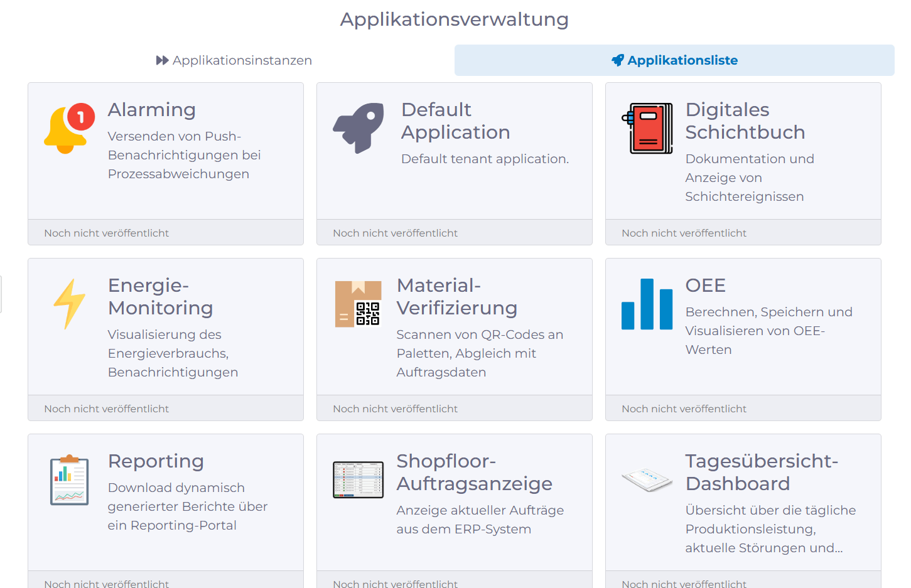This screenshot has height=588, width=911.
Task: Click the Reporting clipboard icon
Action: click(68, 479)
